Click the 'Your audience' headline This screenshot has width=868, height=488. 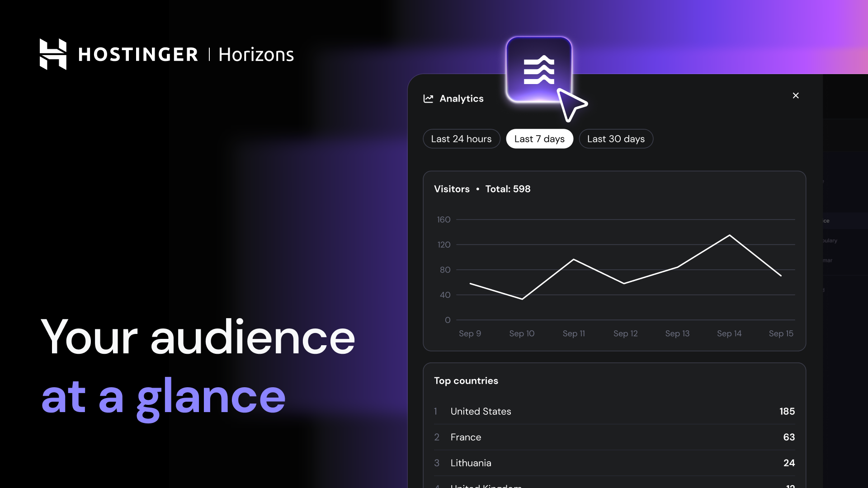point(198,337)
